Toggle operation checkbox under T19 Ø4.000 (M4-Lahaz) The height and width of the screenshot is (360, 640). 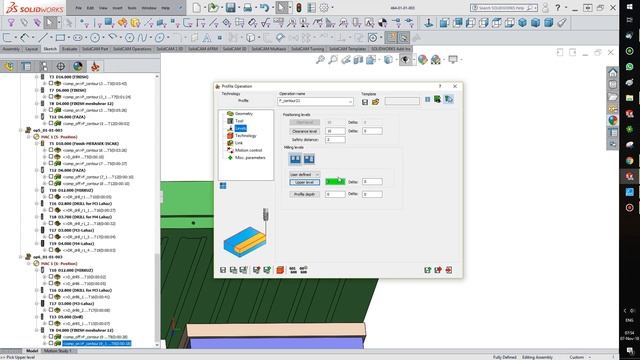(51, 250)
